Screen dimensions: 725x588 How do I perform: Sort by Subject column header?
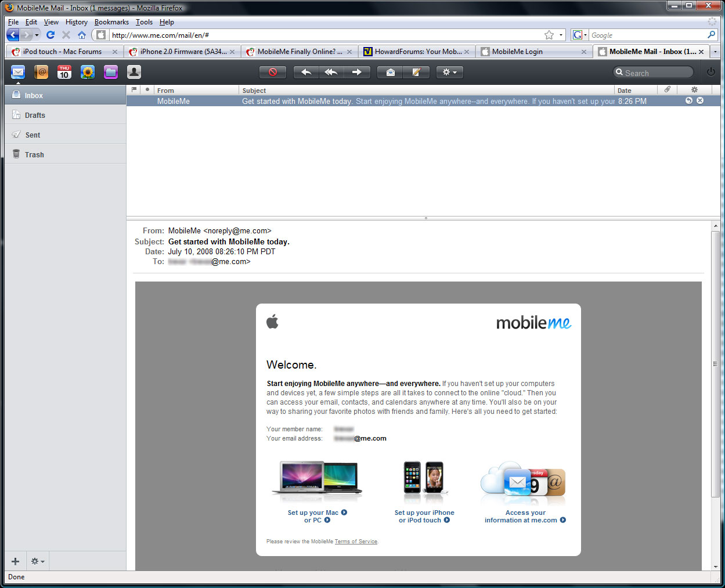coord(427,90)
